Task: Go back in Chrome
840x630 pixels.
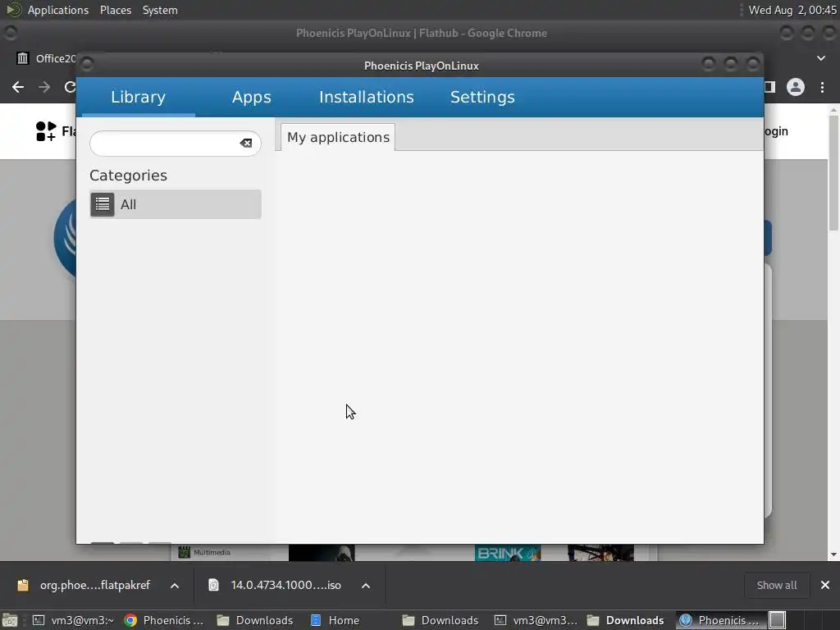Action: pyautogui.click(x=18, y=87)
